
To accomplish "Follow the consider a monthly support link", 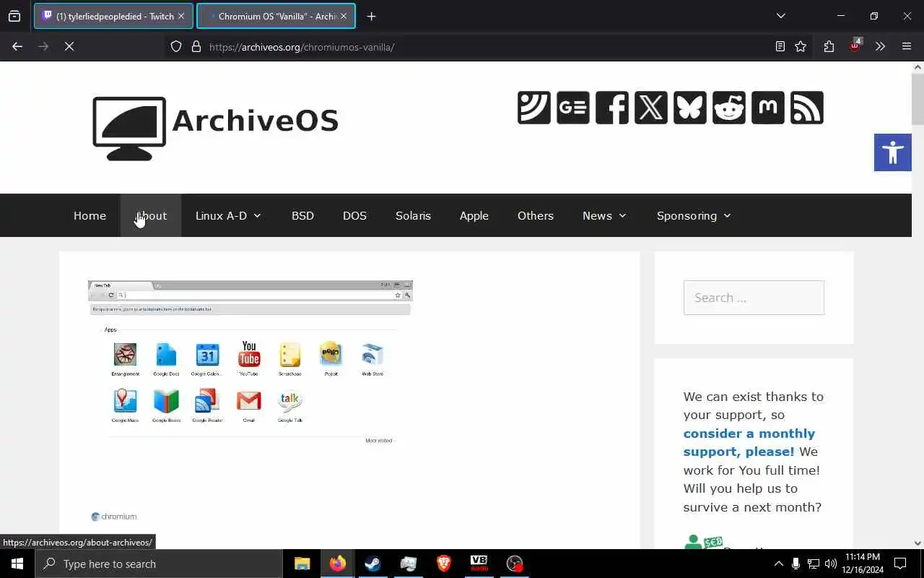I will click(x=749, y=442).
